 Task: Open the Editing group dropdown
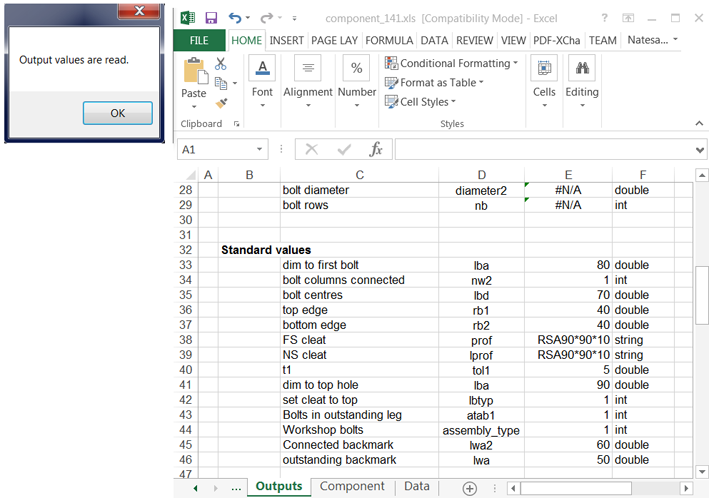[582, 80]
